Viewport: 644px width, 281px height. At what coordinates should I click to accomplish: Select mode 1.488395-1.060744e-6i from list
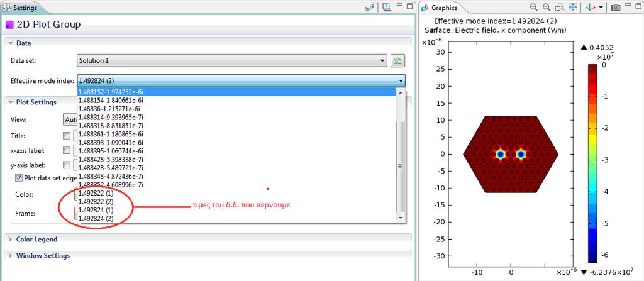coord(236,151)
